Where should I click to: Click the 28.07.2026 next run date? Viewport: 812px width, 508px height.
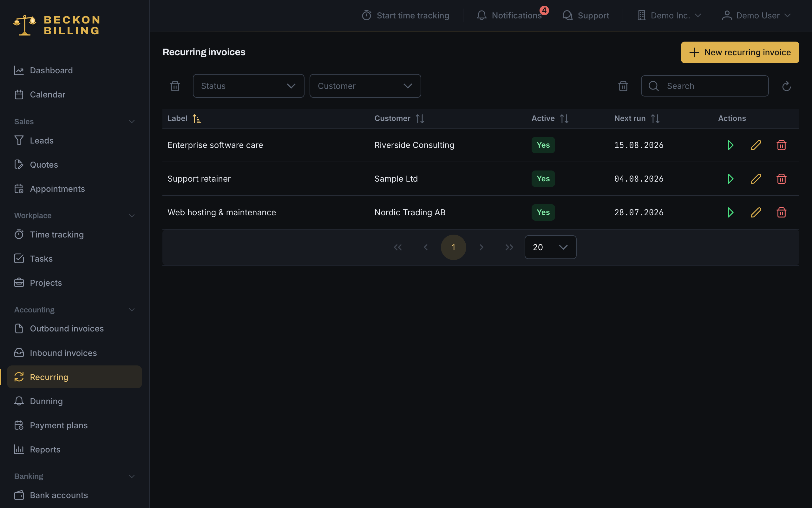click(639, 212)
